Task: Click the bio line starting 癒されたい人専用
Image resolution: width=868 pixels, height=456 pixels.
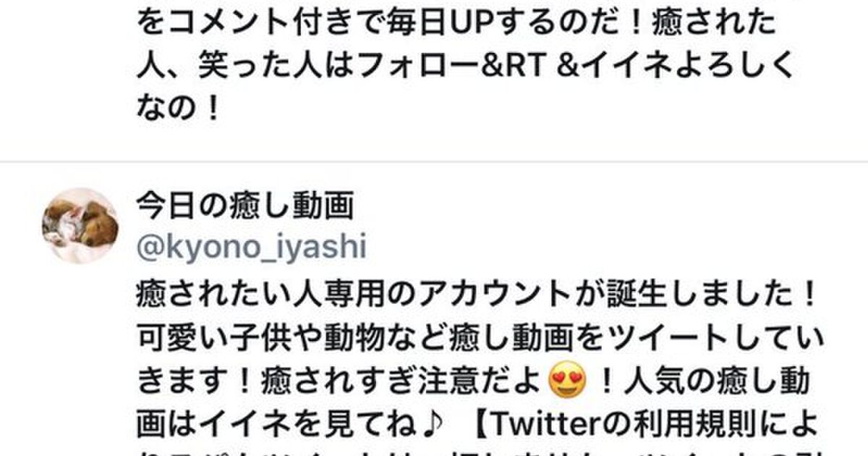Action: (x=478, y=295)
